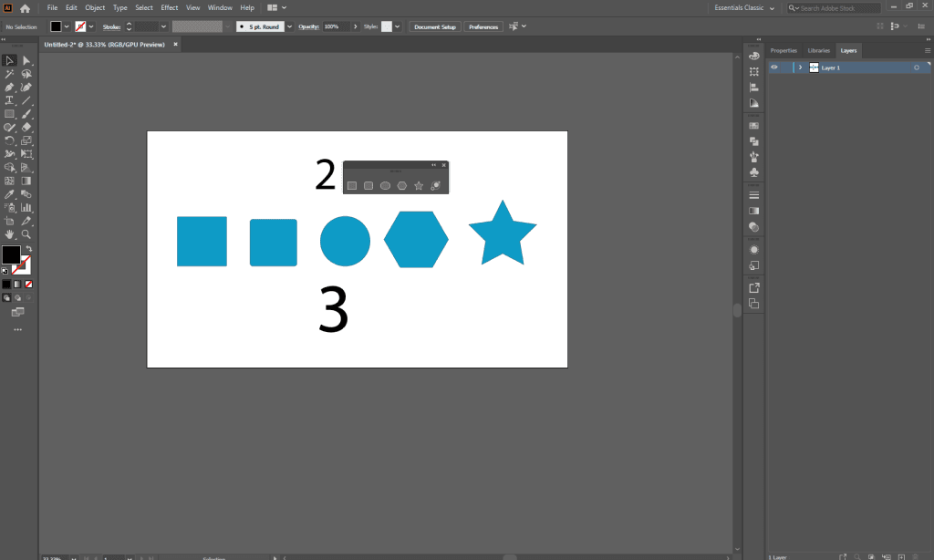This screenshot has height=560, width=934.
Task: Select the Selection tool
Action: point(9,60)
